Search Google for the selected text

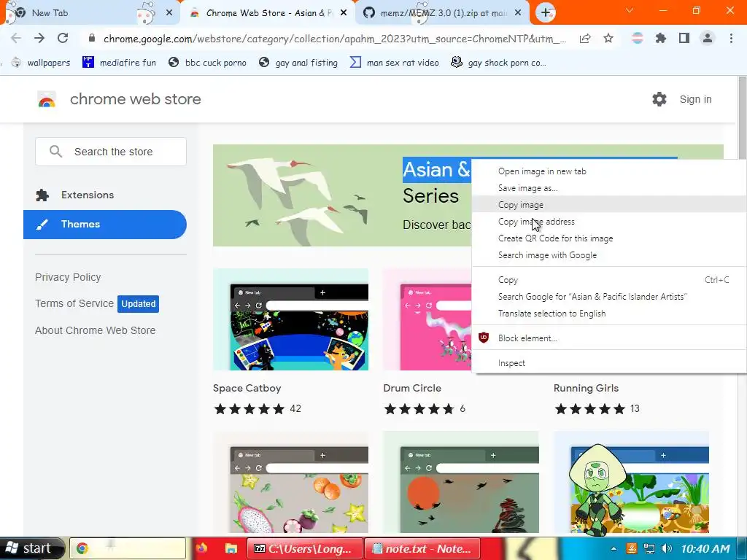609,297
